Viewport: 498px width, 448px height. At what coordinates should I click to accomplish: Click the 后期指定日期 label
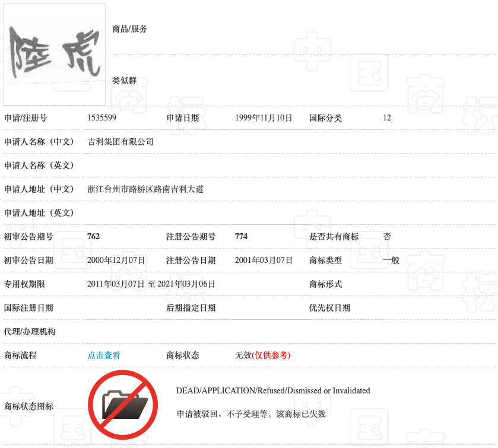(x=191, y=307)
